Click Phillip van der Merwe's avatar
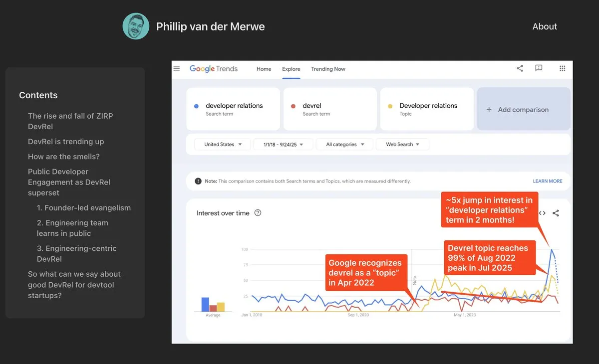 tap(136, 26)
